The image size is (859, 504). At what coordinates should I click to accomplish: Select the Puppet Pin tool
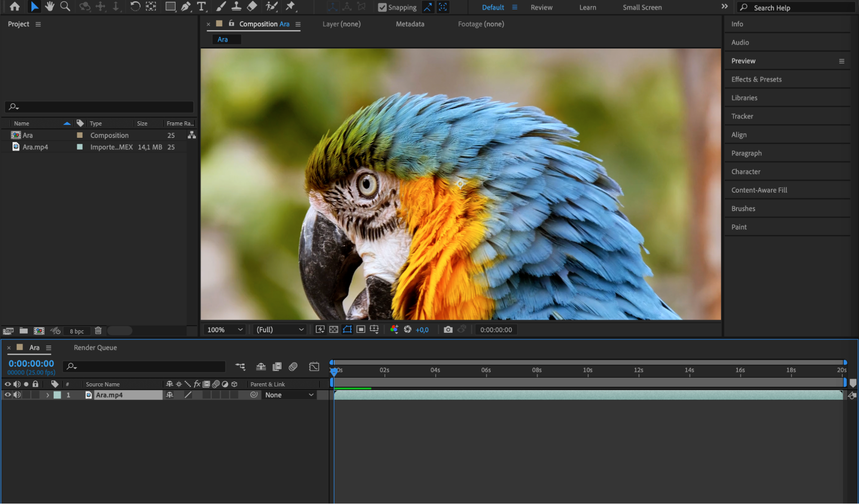point(290,6)
